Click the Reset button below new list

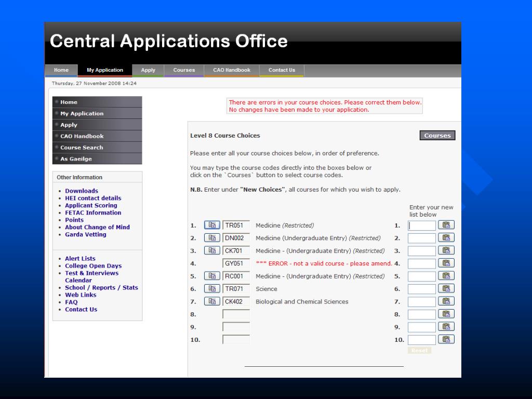(x=419, y=351)
